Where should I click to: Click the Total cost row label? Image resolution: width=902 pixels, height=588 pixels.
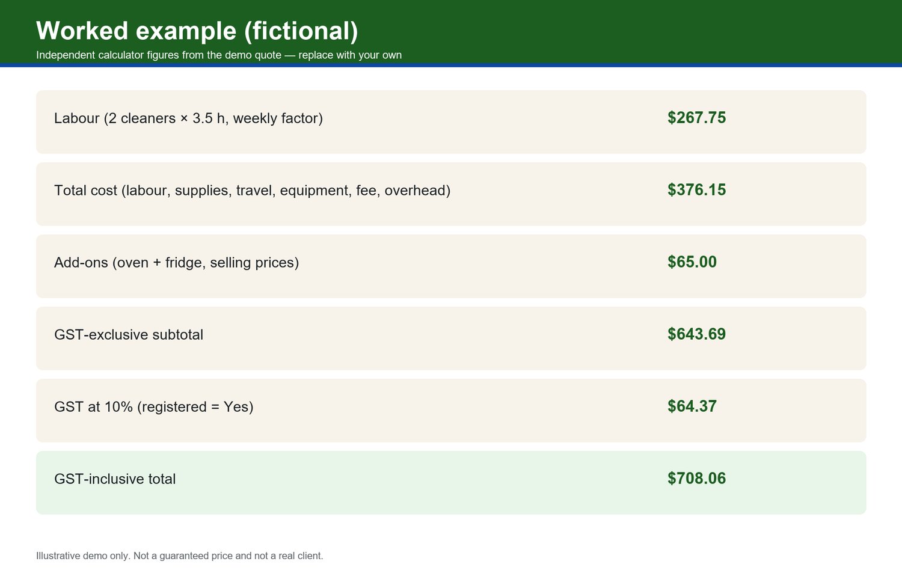pos(252,191)
